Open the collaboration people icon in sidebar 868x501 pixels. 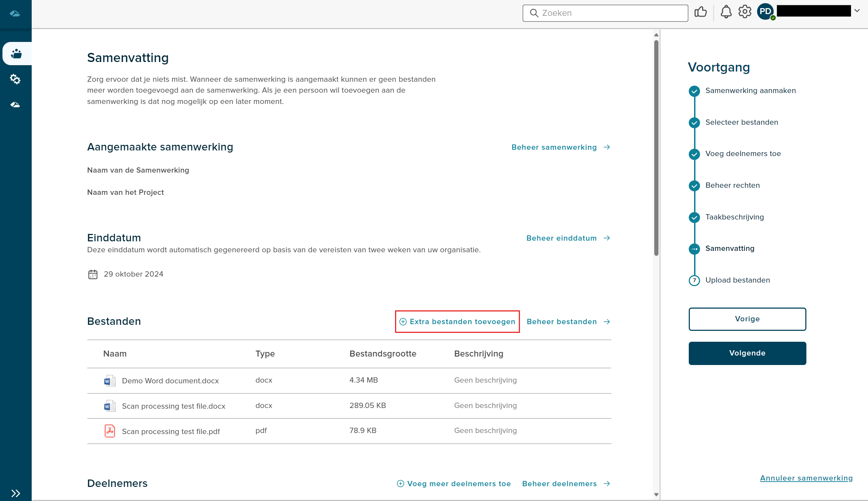(x=16, y=54)
